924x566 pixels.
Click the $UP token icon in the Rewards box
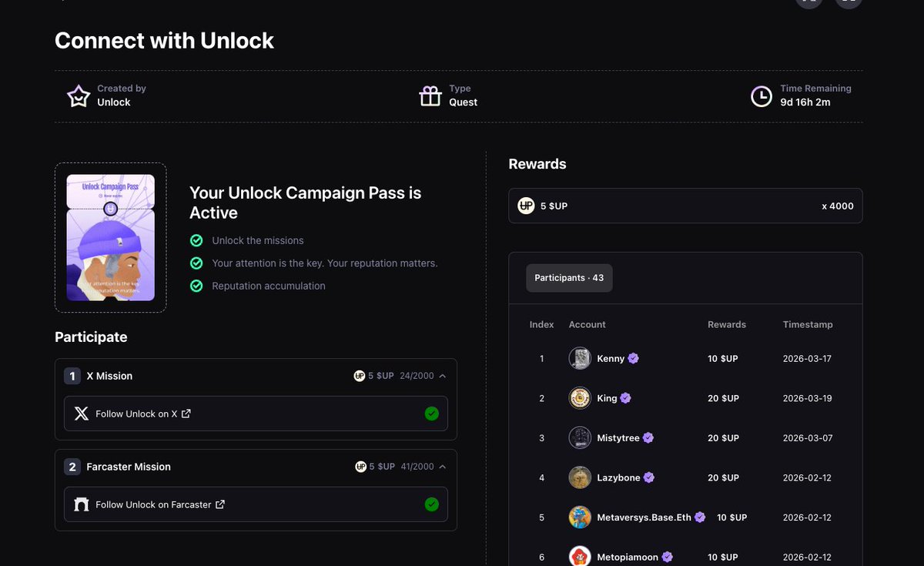point(526,206)
